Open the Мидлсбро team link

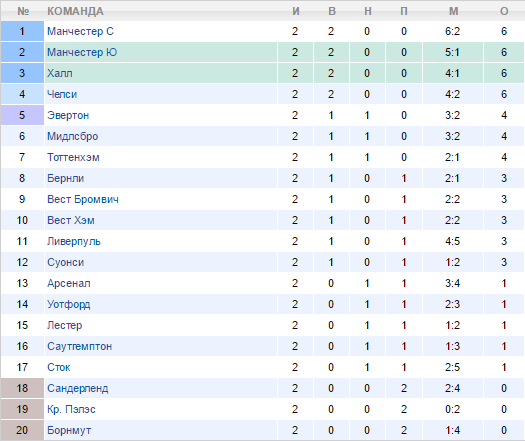[73, 136]
